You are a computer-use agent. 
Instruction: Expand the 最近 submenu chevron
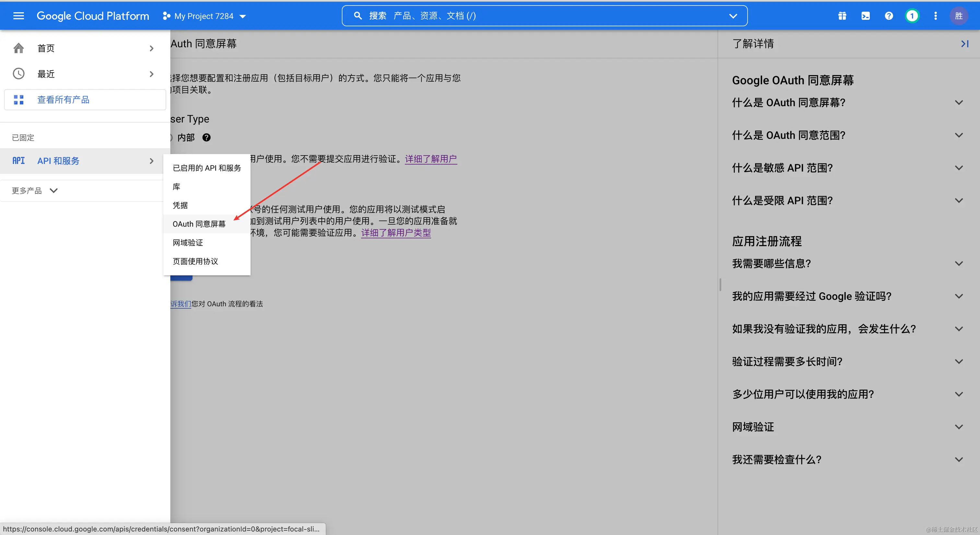[x=151, y=74]
